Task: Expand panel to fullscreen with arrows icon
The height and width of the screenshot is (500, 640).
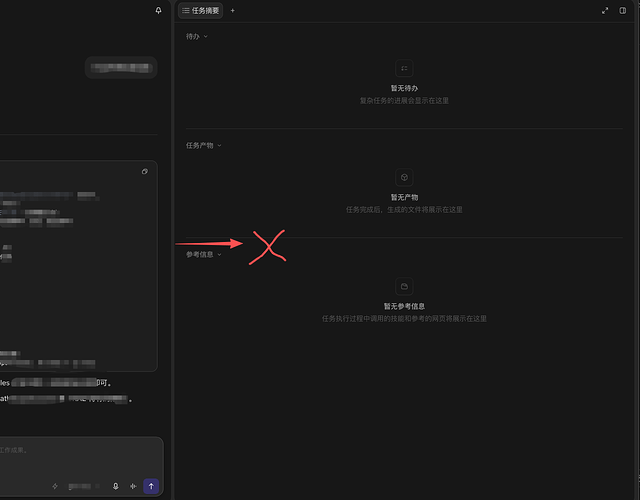Action: click(605, 11)
